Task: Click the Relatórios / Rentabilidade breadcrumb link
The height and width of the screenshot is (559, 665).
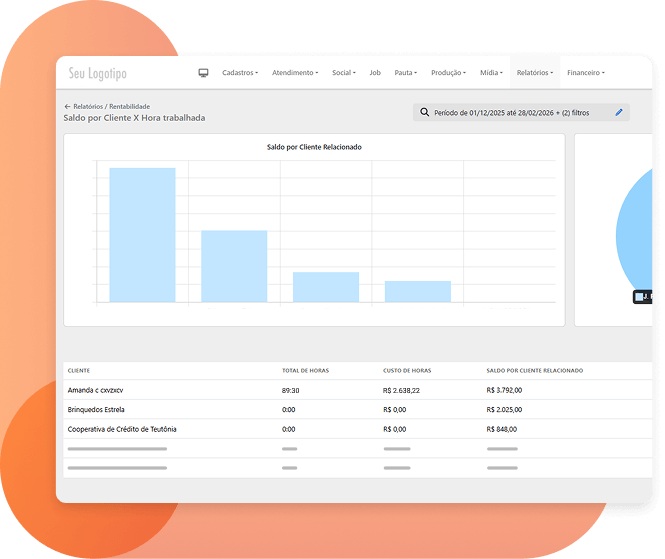Action: 110,106
